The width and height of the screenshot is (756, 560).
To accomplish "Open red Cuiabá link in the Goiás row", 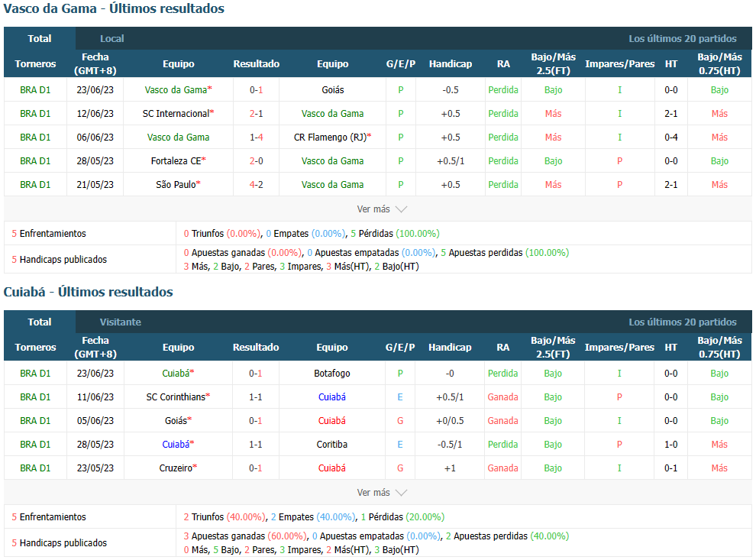I will (331, 421).
